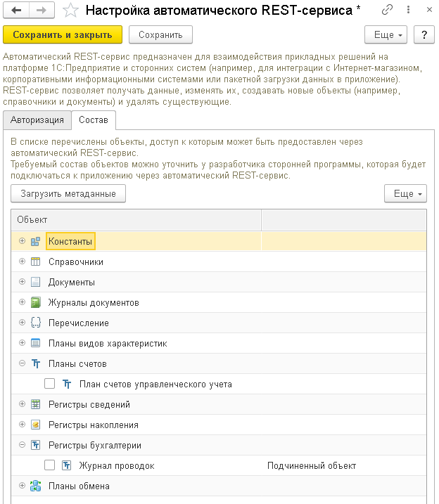Add form to favorites with star icon
The image size is (439, 504).
pyautogui.click(x=70, y=11)
